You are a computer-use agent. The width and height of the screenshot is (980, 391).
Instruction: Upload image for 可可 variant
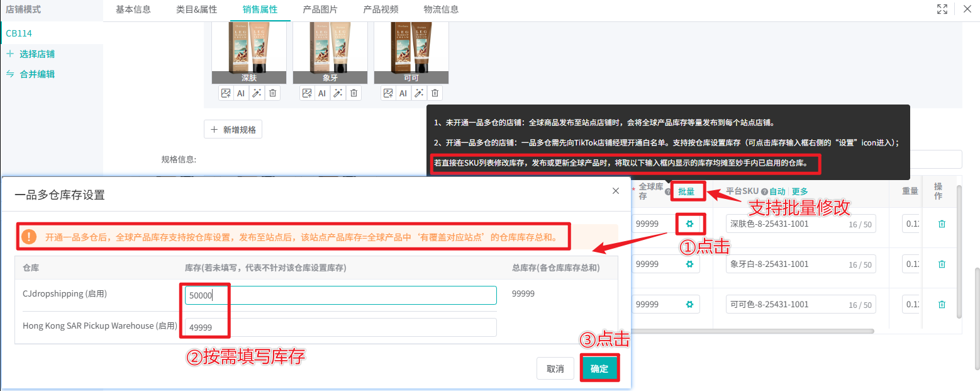coord(388,93)
